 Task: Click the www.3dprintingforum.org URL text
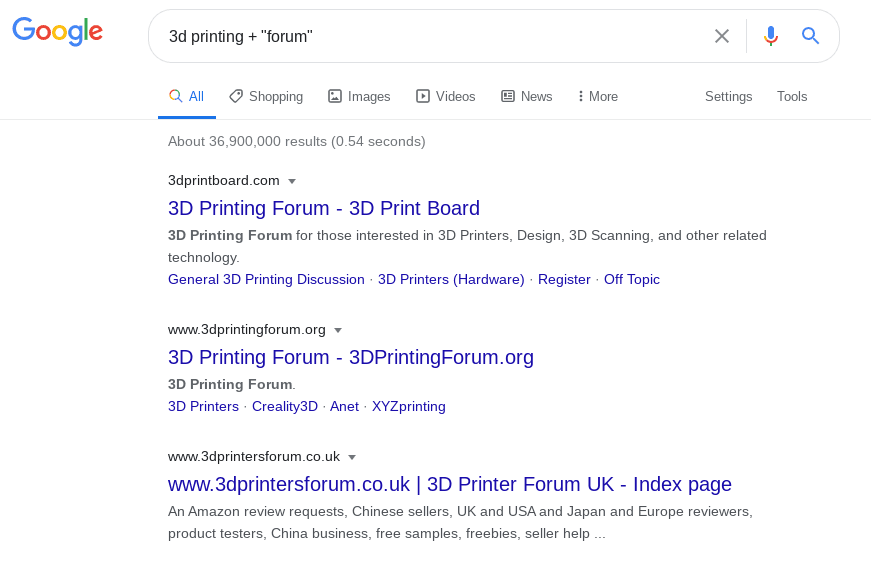coord(247,329)
